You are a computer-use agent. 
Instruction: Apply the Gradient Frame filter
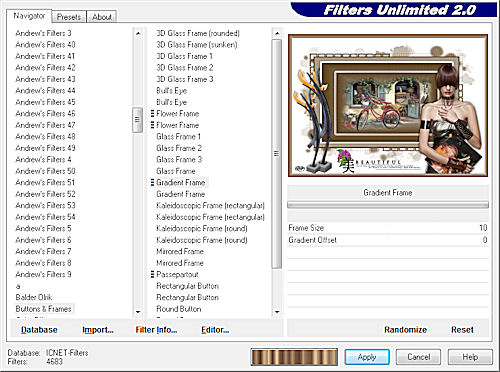(367, 357)
